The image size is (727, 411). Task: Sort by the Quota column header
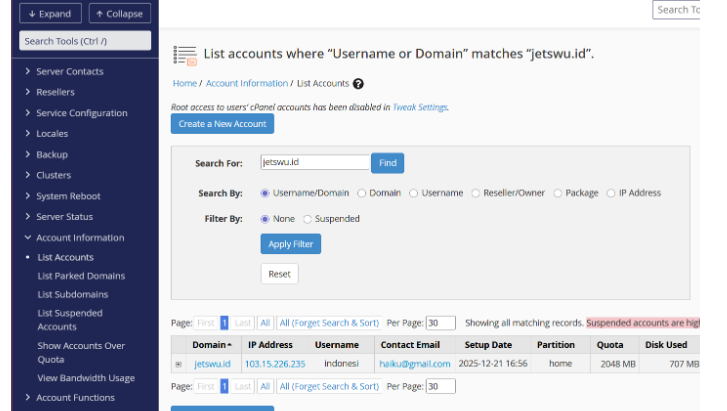[x=610, y=345]
